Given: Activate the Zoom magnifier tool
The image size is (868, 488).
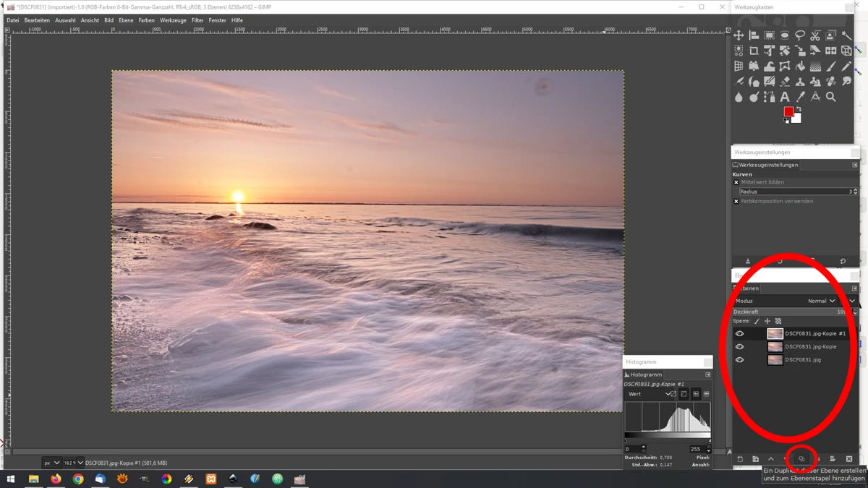Looking at the screenshot, I should pos(831,97).
